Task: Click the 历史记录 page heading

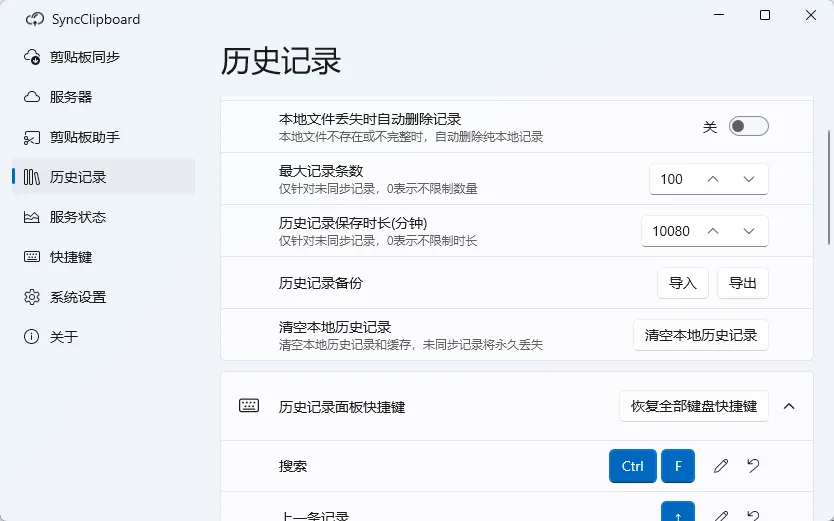Action: pos(280,61)
